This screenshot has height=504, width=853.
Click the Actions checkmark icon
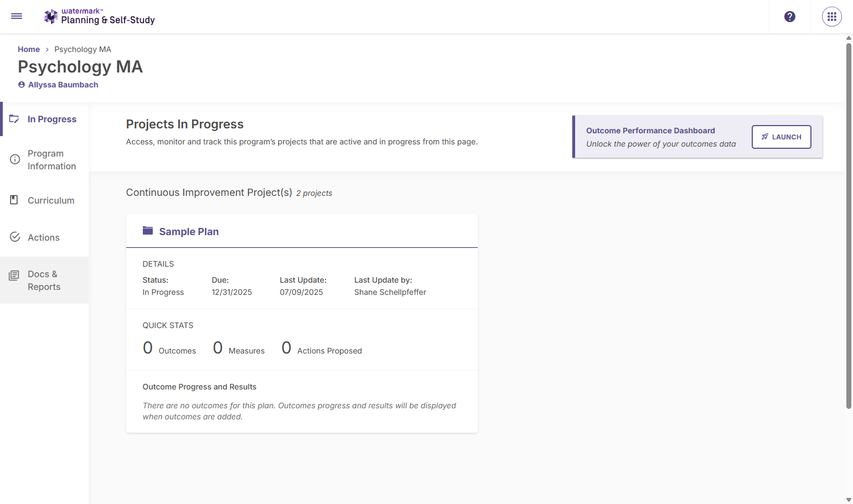pyautogui.click(x=15, y=237)
